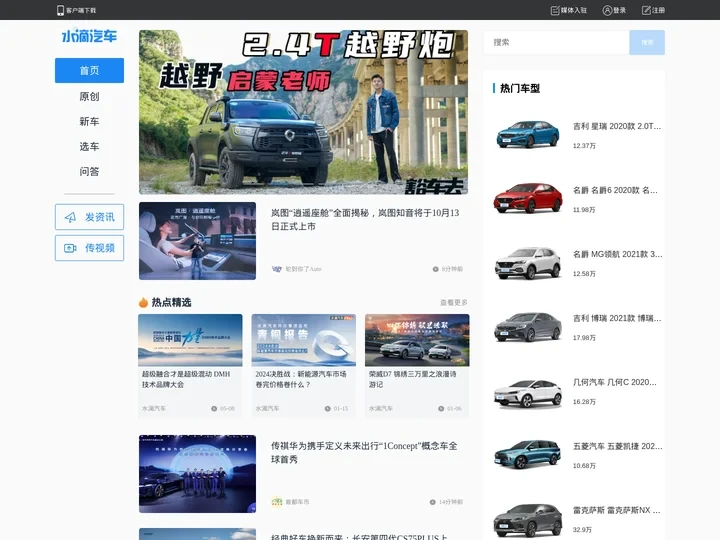The width and height of the screenshot is (720, 540).
Task: Open article 岚图"逍遥座舱"全面揭秘 headline
Action: click(x=365, y=219)
